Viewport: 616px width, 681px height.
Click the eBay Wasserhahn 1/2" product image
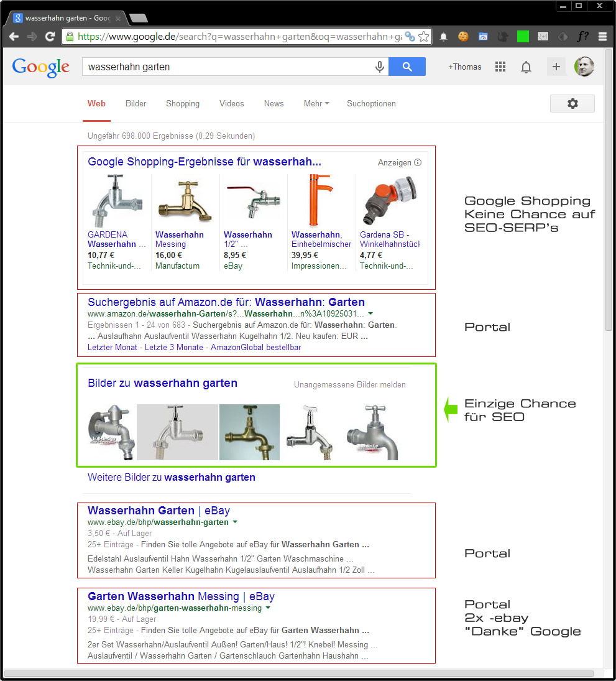click(x=254, y=201)
